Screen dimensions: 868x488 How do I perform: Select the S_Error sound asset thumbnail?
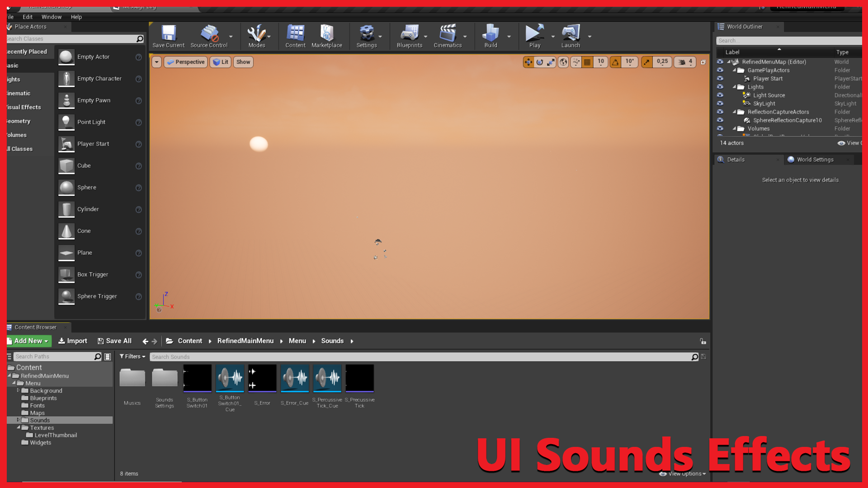[x=262, y=378]
